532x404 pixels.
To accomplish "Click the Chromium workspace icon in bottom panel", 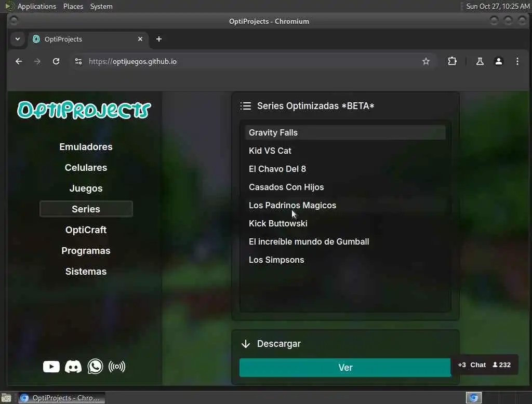I will (474, 398).
